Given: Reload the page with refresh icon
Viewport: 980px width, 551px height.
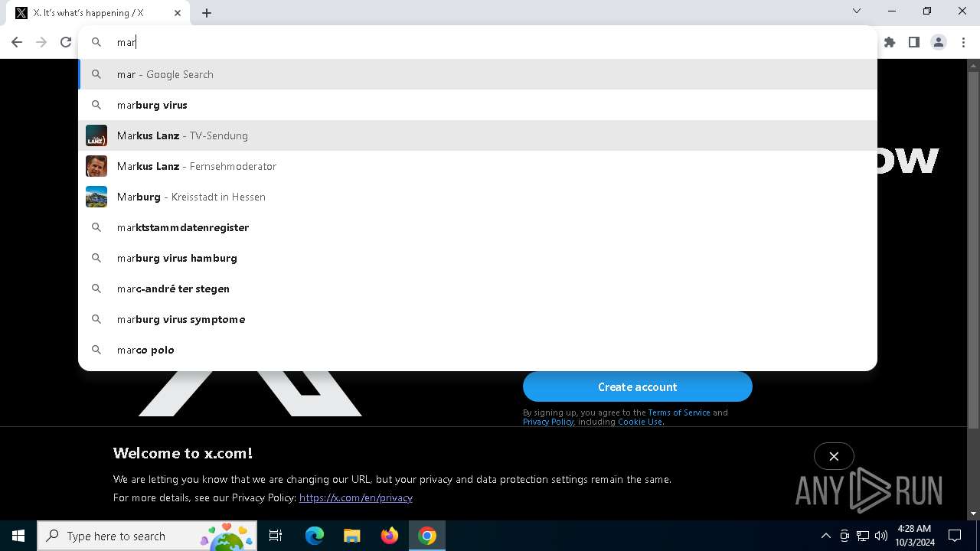Looking at the screenshot, I should coord(66,42).
